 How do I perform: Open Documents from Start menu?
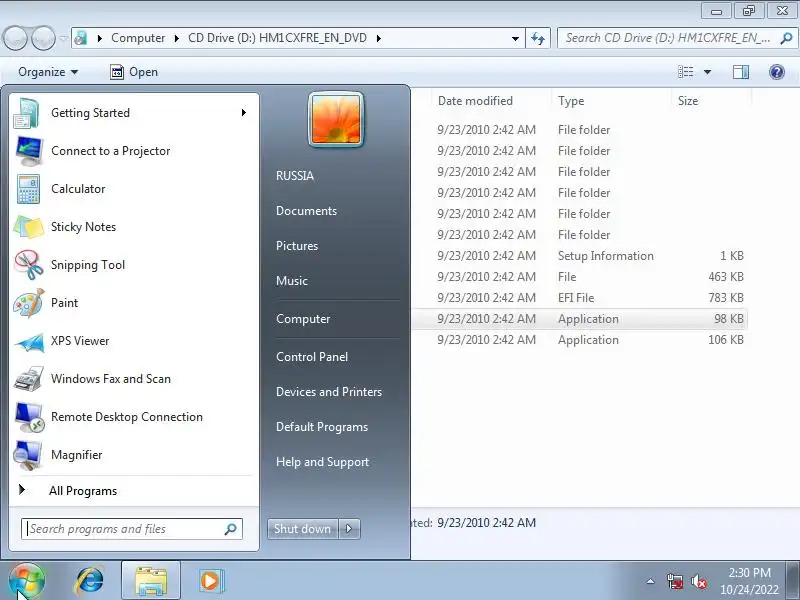click(307, 211)
